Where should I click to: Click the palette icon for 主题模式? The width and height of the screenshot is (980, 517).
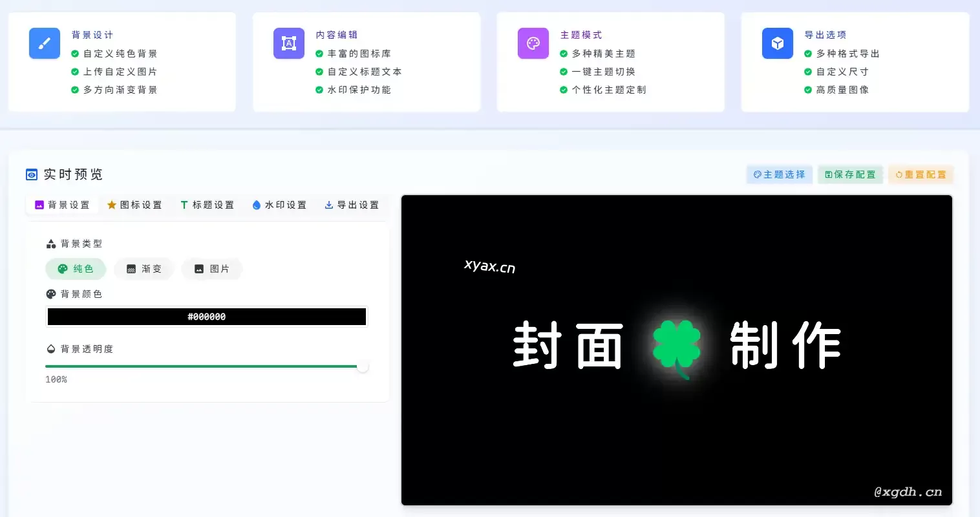(x=533, y=43)
